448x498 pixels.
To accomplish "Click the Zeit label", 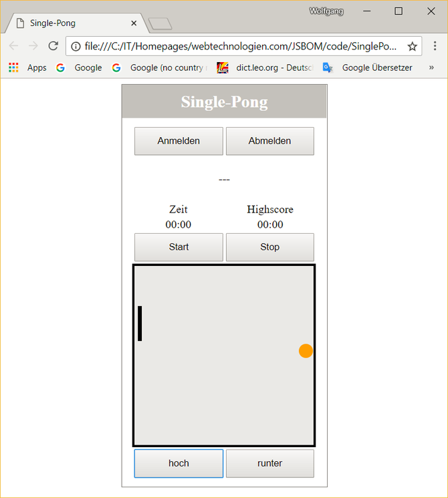I will coord(179,209).
